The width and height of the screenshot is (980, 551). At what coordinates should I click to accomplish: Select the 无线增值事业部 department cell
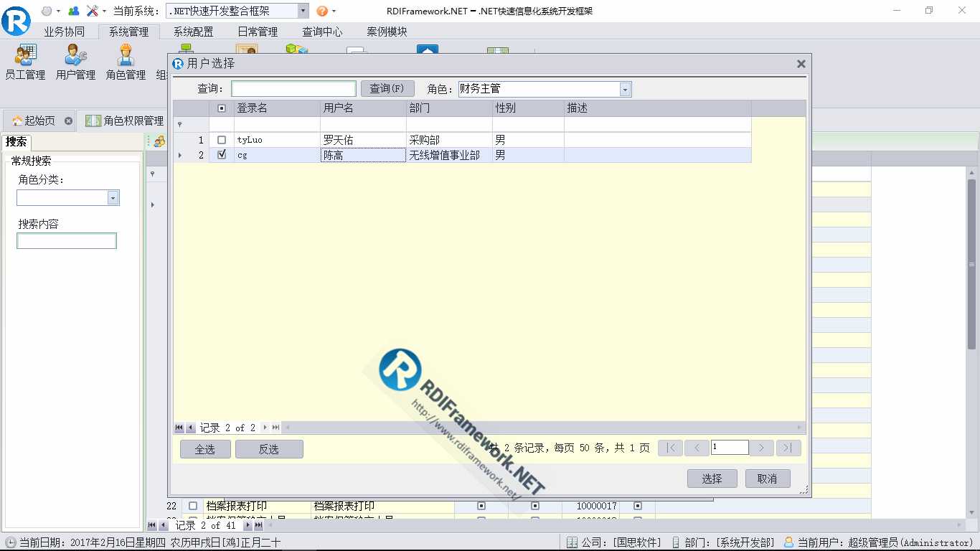pyautogui.click(x=449, y=154)
